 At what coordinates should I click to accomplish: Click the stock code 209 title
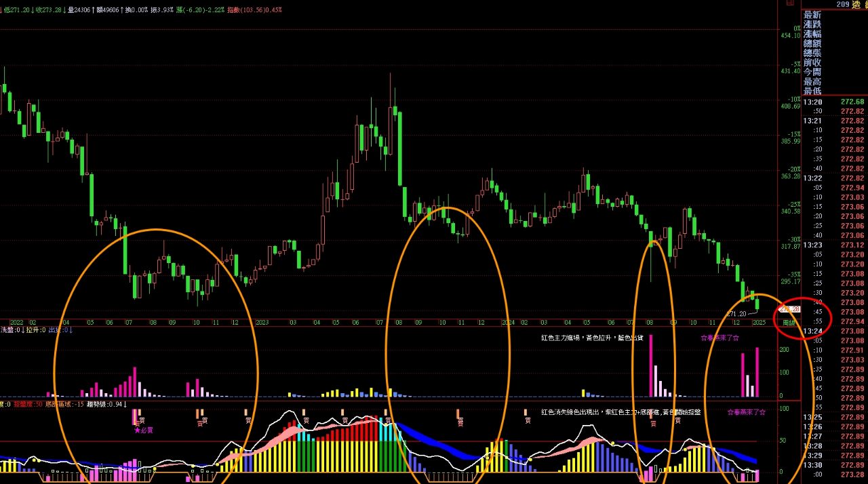[843, 4]
